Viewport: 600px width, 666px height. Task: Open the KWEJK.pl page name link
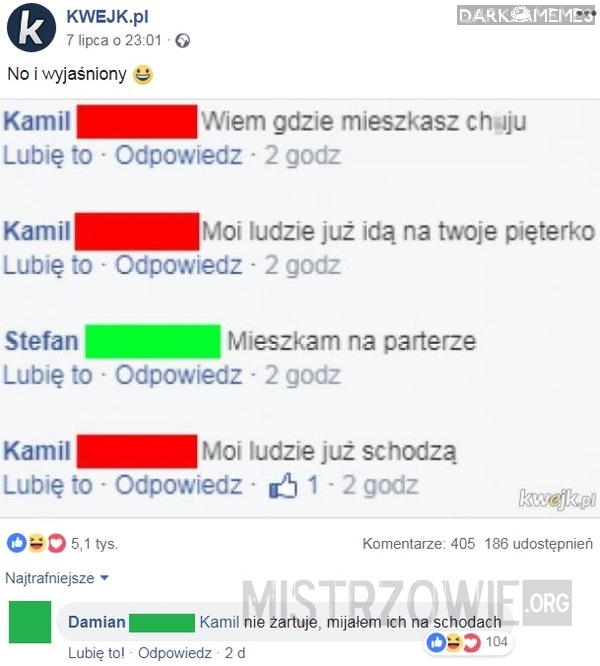[x=107, y=17]
